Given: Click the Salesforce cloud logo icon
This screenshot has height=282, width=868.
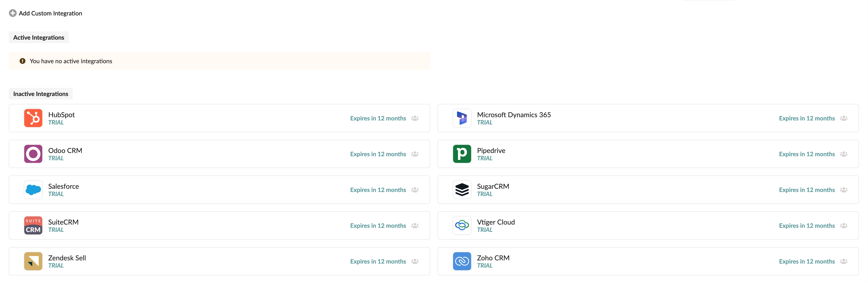Looking at the screenshot, I should 33,190.
